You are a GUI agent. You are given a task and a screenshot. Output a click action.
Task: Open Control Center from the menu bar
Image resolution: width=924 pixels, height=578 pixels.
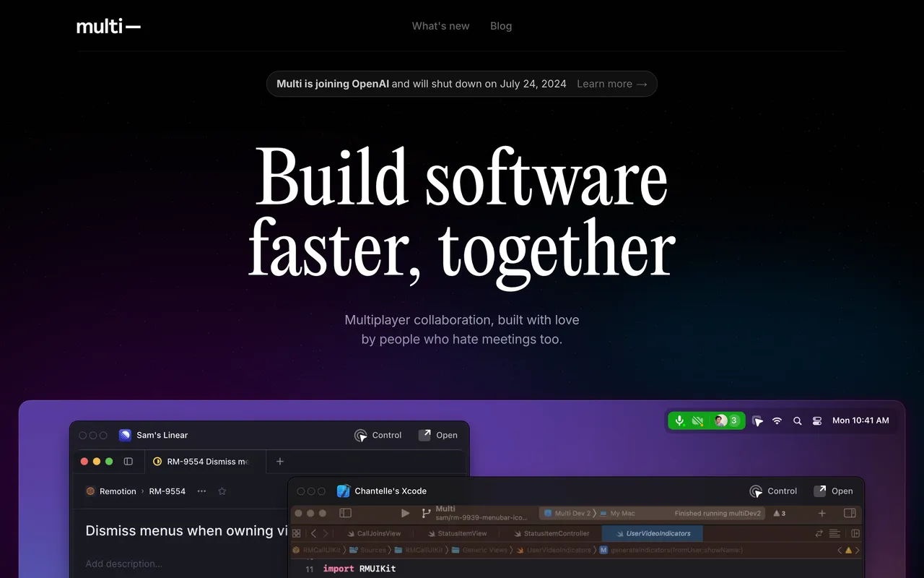[x=817, y=420]
